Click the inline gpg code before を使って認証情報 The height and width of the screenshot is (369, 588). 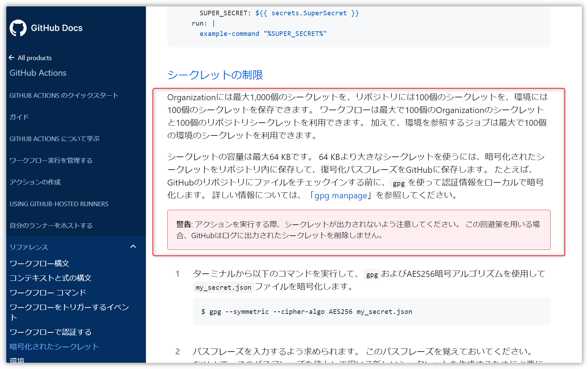pos(398,183)
